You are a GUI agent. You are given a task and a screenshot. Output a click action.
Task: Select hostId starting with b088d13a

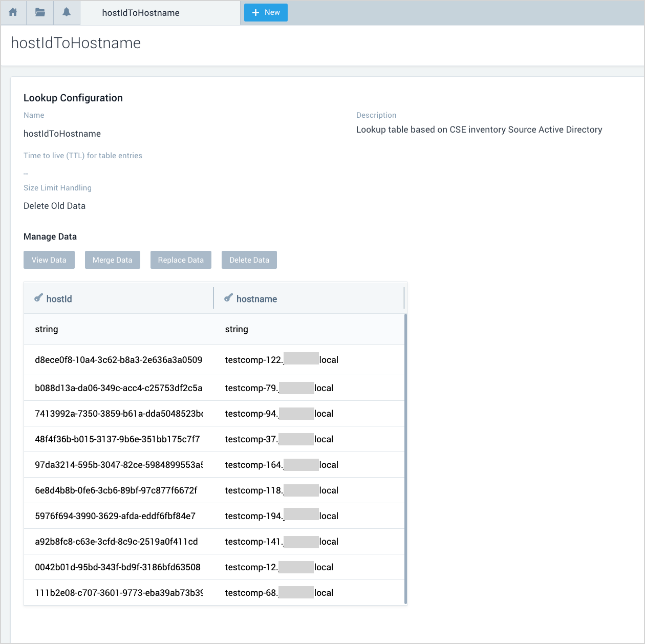[x=118, y=388]
